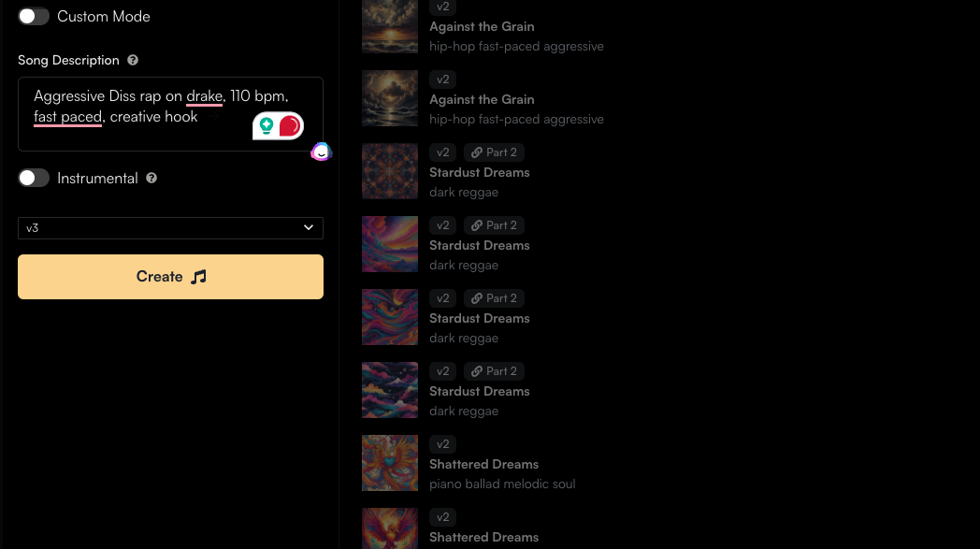Viewport: 980px width, 549px height.
Task: Click inside the Song Description text box
Action: point(170,114)
